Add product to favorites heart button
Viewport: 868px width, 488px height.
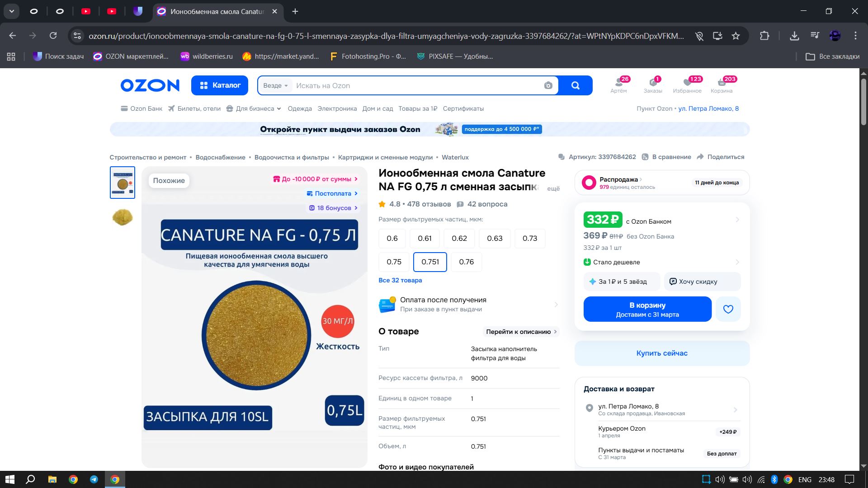click(x=728, y=309)
